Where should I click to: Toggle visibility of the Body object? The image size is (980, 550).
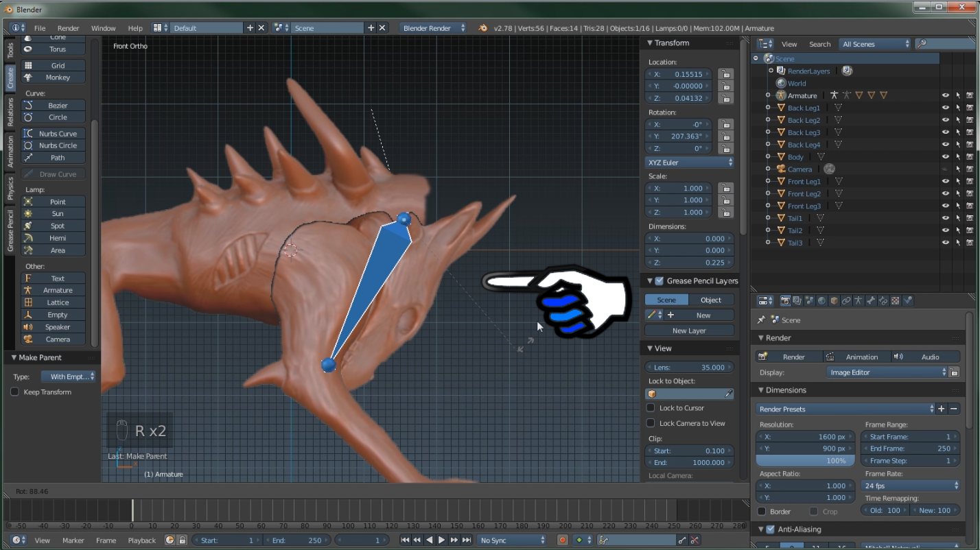[x=946, y=157]
